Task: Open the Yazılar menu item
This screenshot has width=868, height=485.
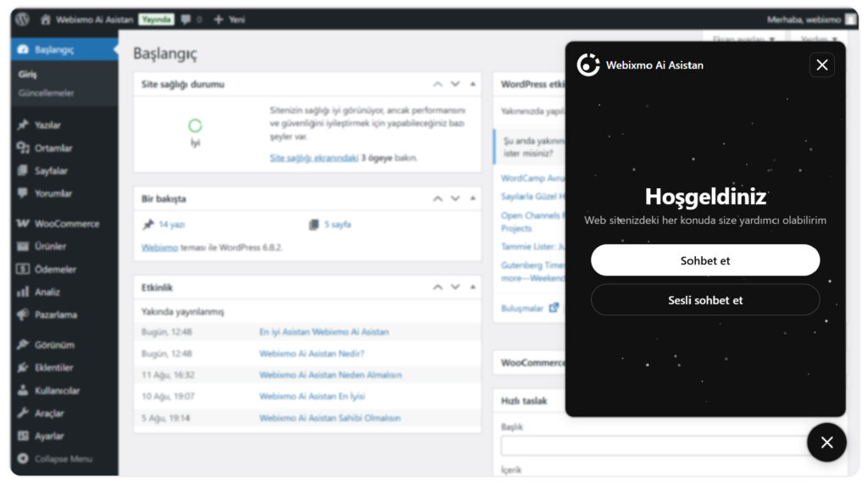Action: click(x=47, y=125)
